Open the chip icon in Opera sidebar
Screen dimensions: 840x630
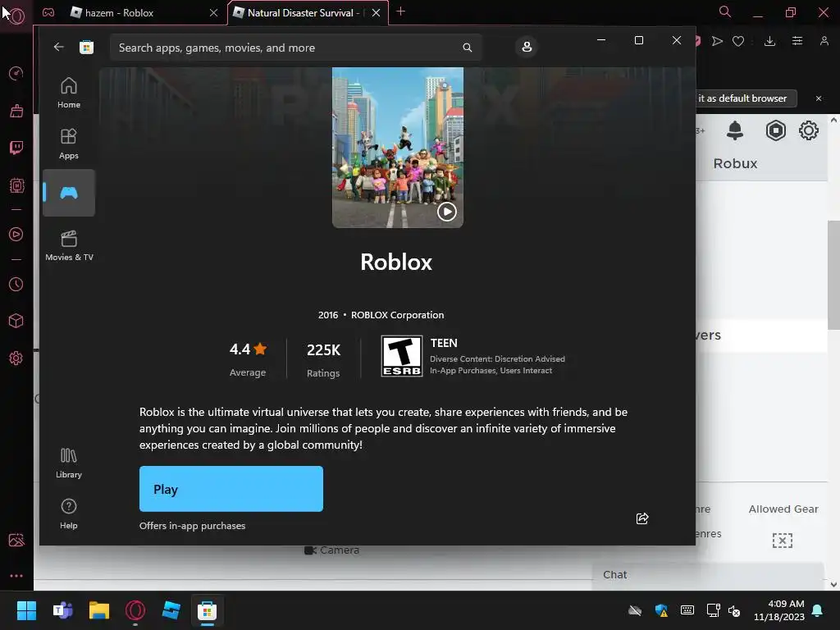tap(16, 185)
